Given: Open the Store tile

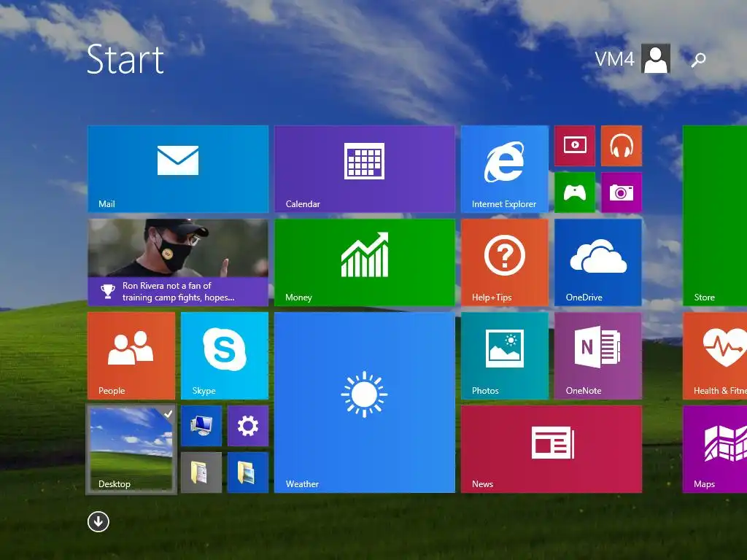Looking at the screenshot, I should point(715,215).
